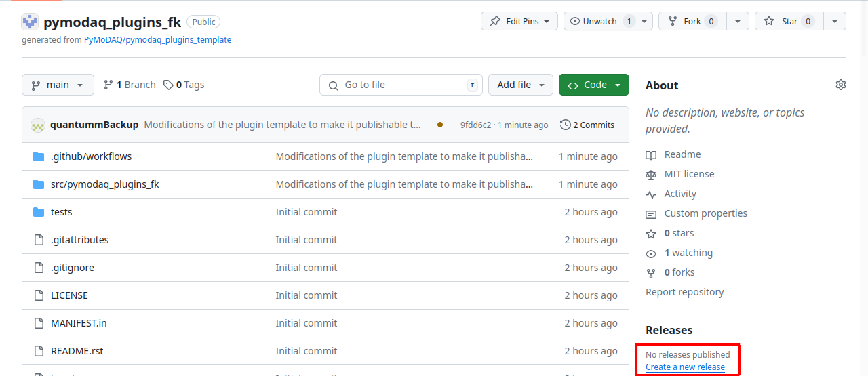Expand the Unwatch notifications dropdown arrow
Viewport: 868px width, 376px height.
click(645, 21)
